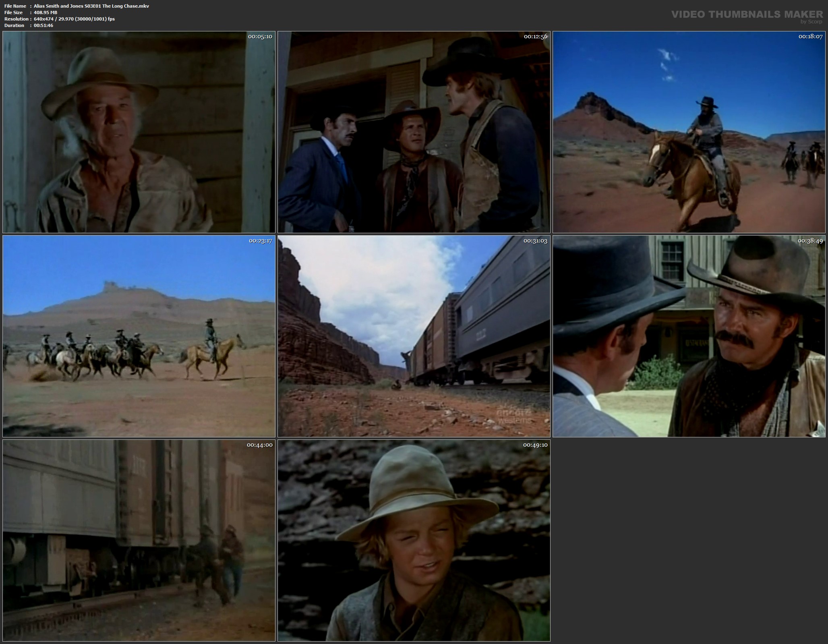The image size is (828, 644).
Task: Click the 00:31:03 timestamp label
Action: 535,240
